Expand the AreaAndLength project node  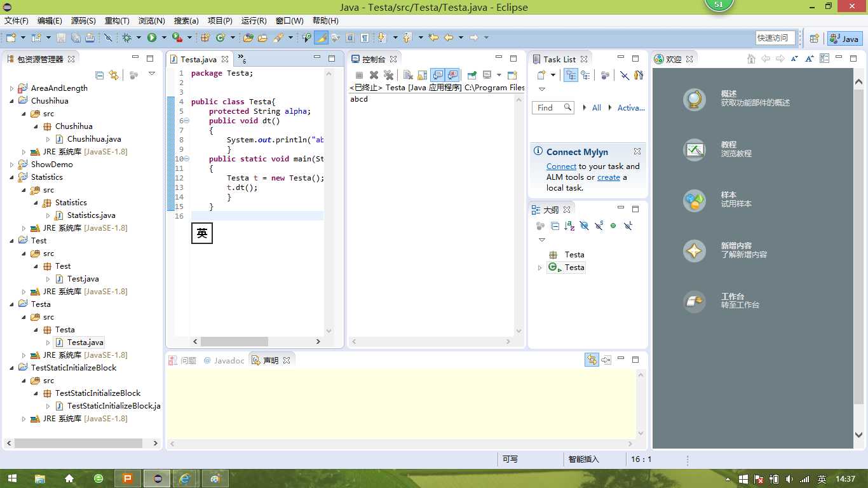click(x=12, y=88)
